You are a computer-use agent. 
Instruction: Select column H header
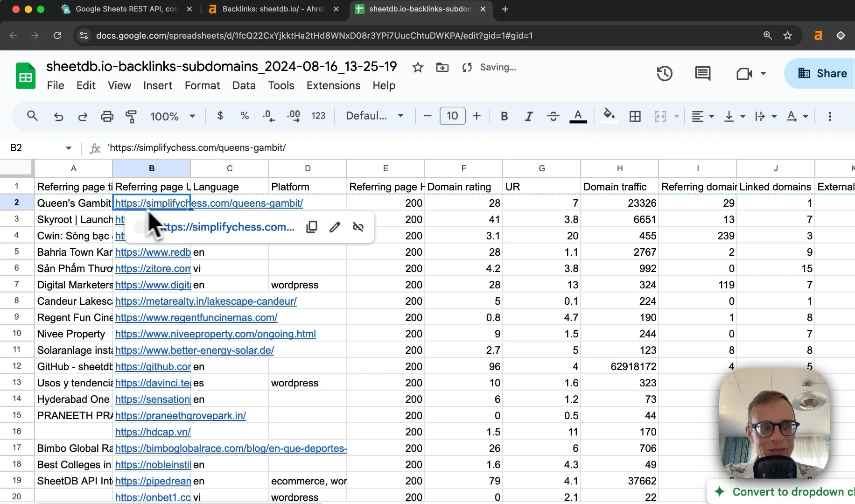(x=619, y=168)
